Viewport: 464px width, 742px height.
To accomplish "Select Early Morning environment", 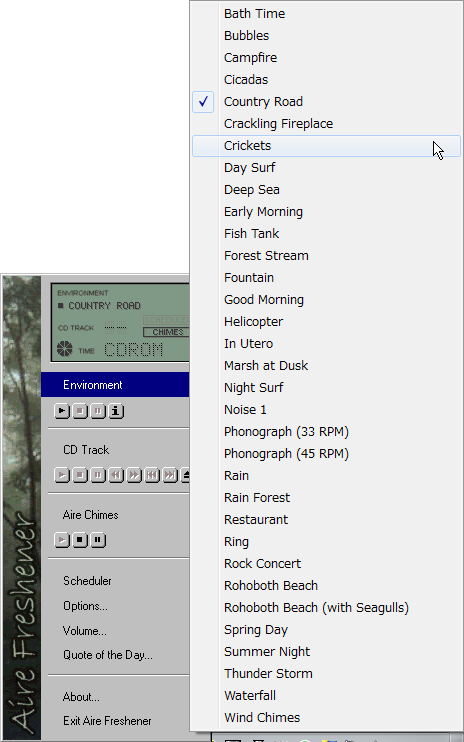I will click(x=326, y=212).
